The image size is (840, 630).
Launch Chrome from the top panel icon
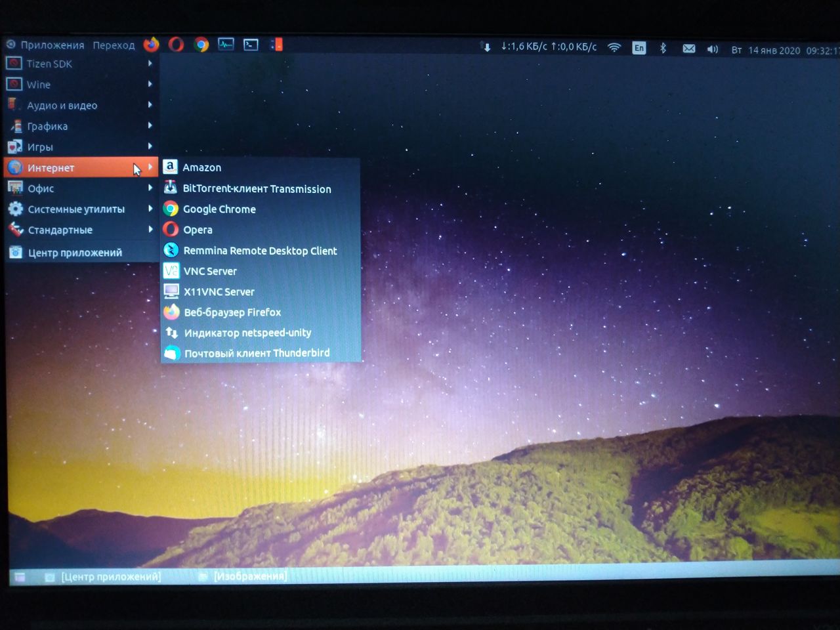[x=201, y=44]
